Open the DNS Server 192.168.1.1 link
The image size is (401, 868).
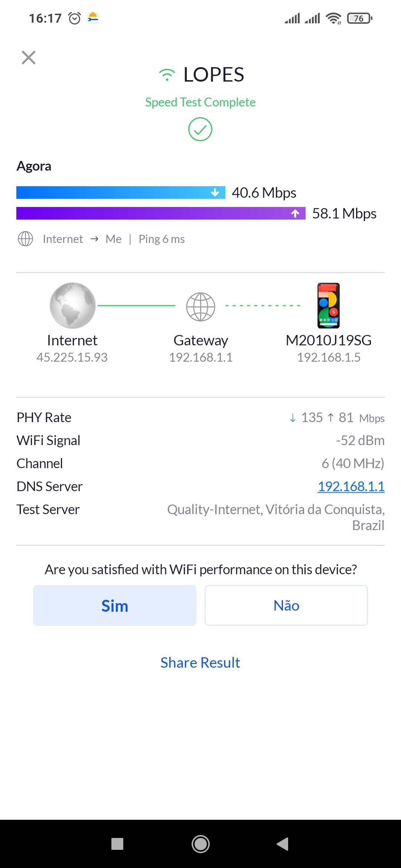tap(351, 486)
